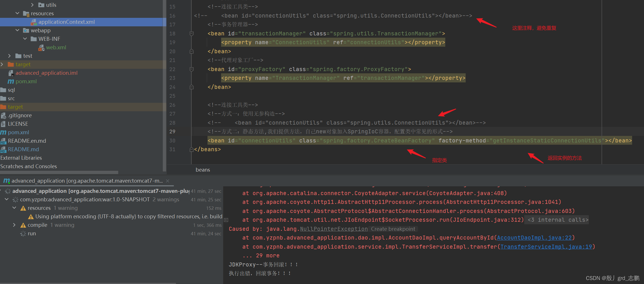This screenshot has width=644, height=284.
Task: Click the project tree horizontal scrollbar
Action: pos(59,172)
